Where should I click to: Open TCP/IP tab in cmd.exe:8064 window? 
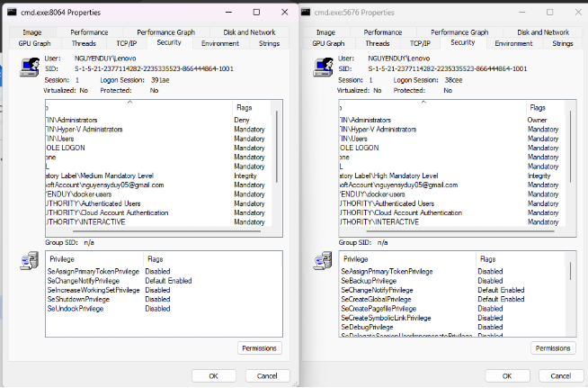(x=127, y=43)
